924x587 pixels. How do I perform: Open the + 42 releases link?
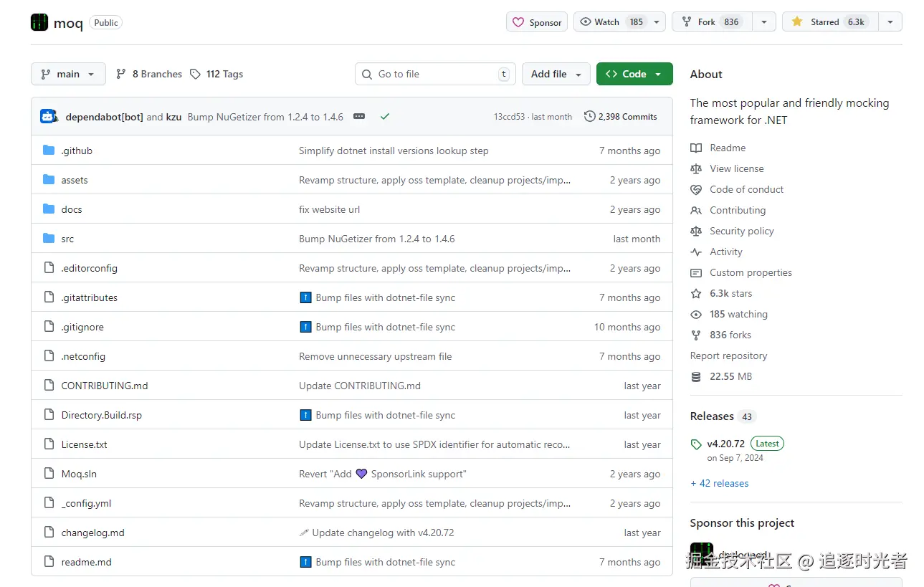click(720, 483)
